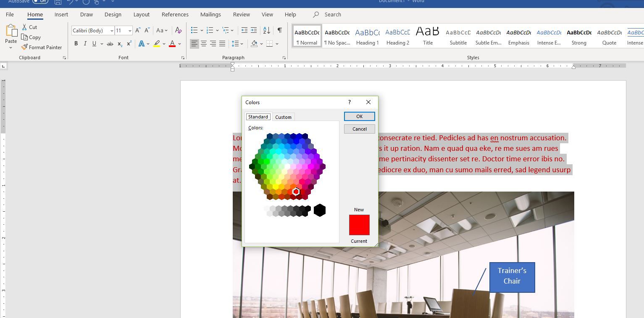Apply the Strong style
This screenshot has width=644, height=318.
tap(579, 37)
